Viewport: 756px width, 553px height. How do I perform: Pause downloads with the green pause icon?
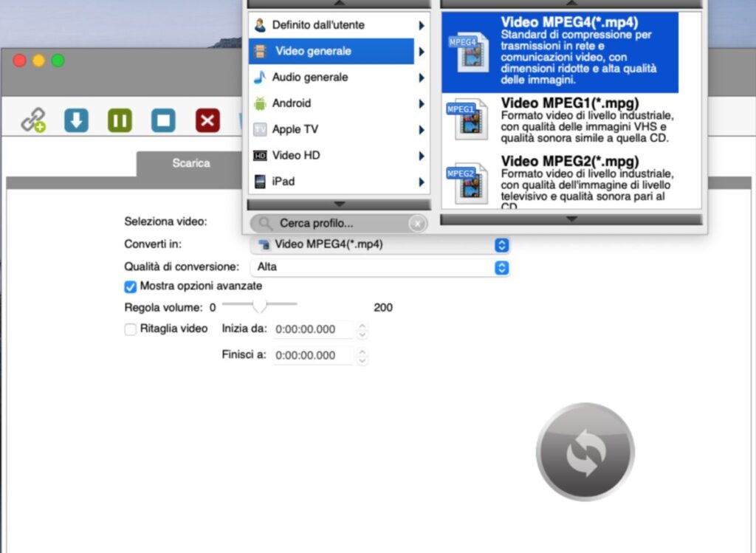120,120
